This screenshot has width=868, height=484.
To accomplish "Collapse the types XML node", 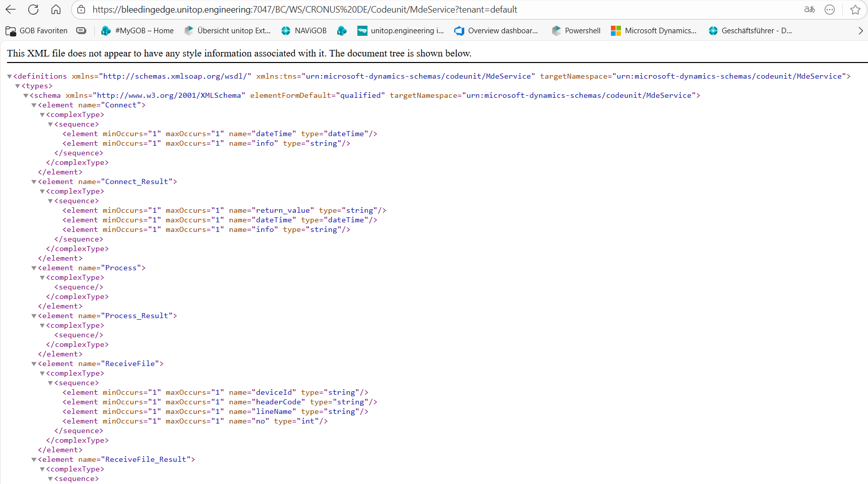I will 18,86.
